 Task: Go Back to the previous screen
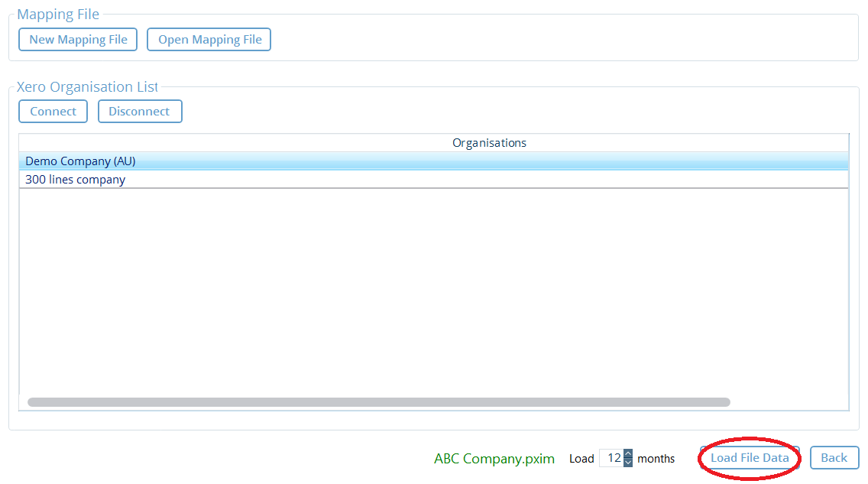834,457
